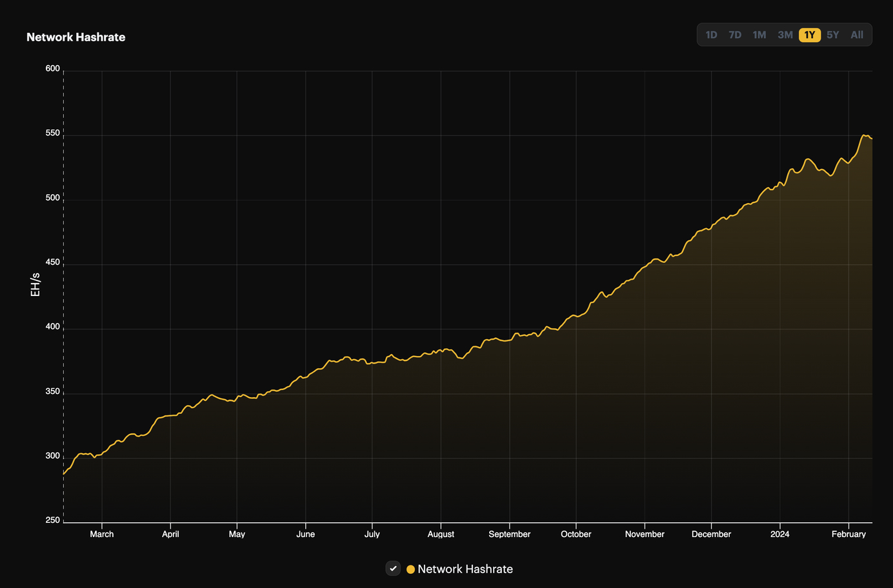The width and height of the screenshot is (893, 588).
Task: Click the 550 gridline value
Action: 52,133
